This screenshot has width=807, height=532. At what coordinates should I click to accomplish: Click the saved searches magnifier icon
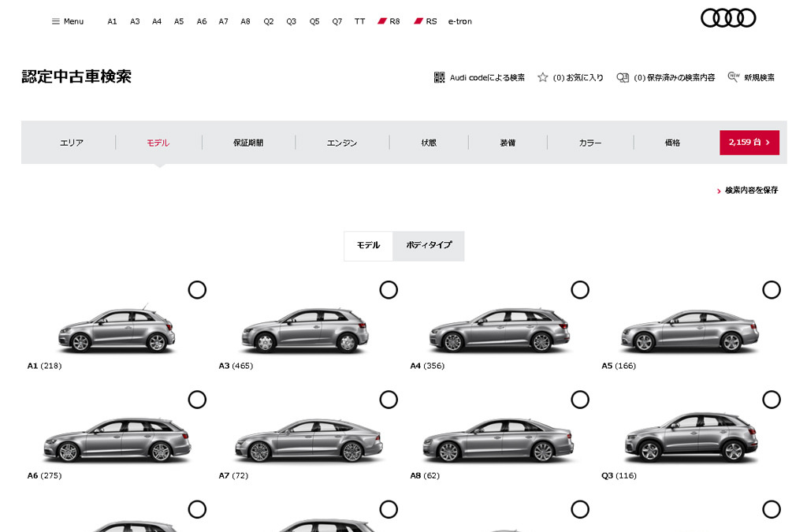coord(623,77)
